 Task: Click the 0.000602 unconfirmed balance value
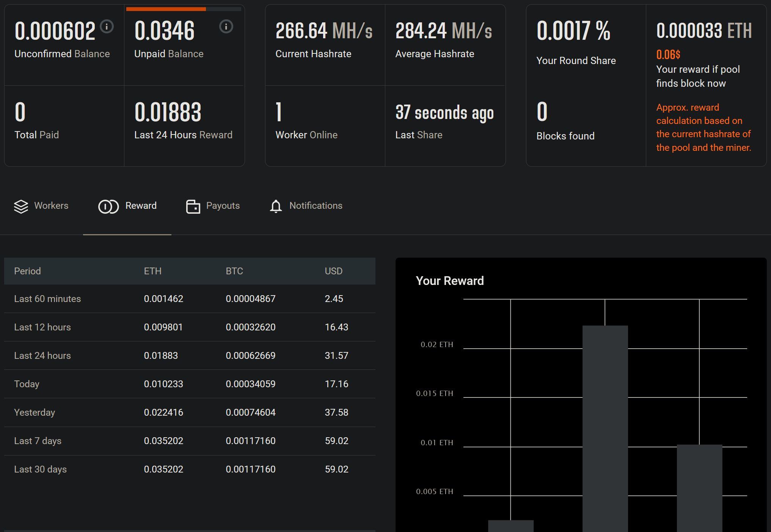point(55,31)
